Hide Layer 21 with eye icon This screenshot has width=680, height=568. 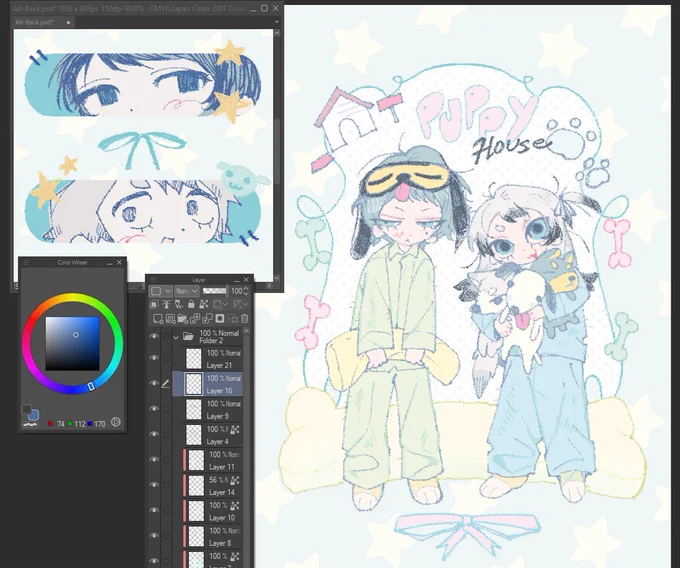pyautogui.click(x=154, y=358)
